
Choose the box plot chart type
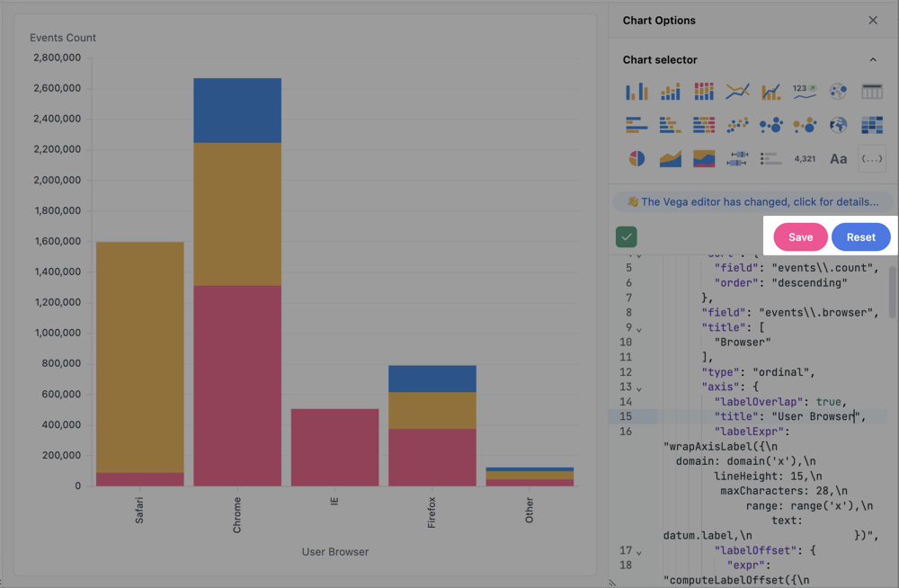point(737,158)
